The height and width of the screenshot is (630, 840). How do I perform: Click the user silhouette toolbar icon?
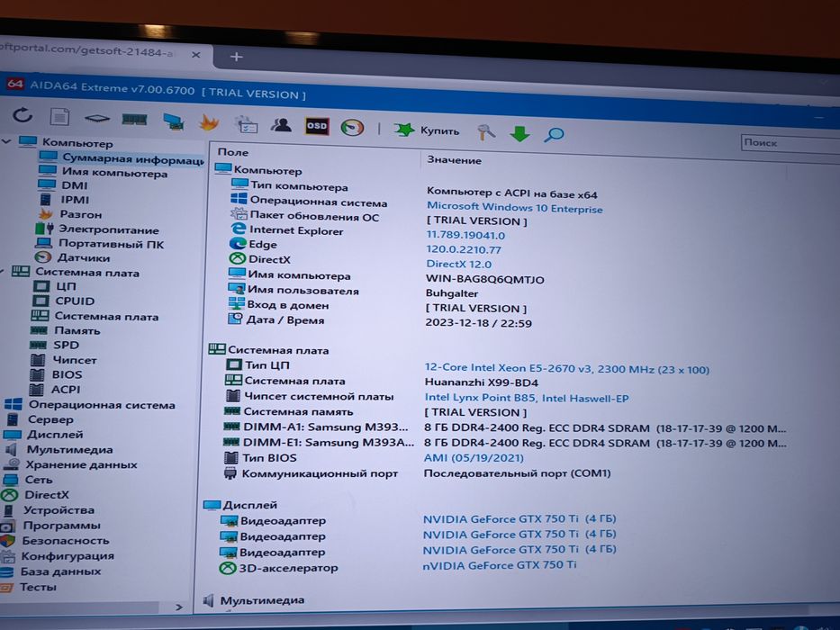click(x=281, y=125)
